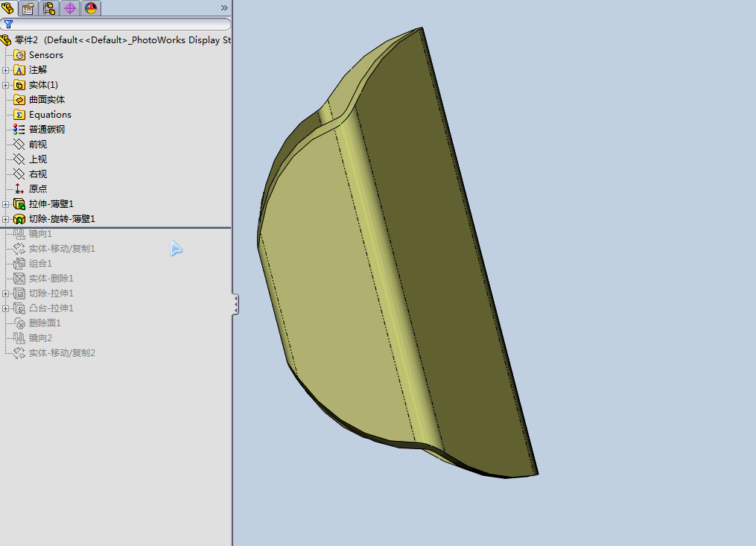Expand the 凸台-拉伸1 feature node
The image size is (756, 546).
coord(6,308)
